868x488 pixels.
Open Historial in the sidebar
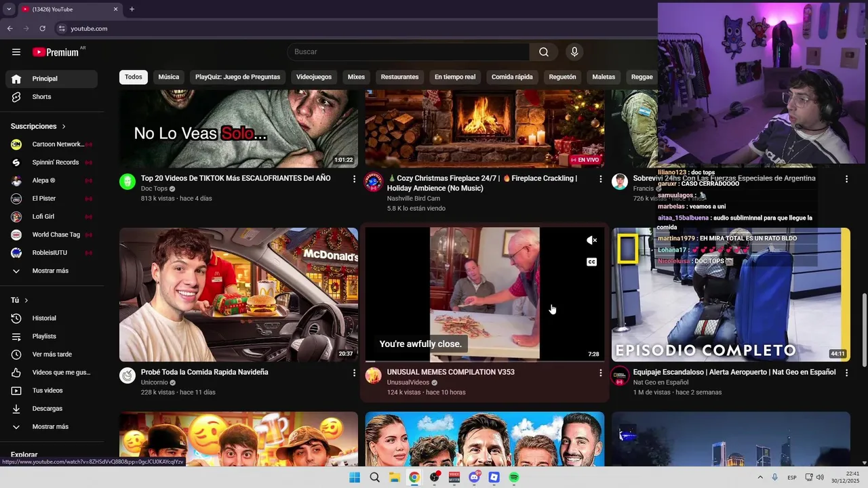(x=52, y=319)
